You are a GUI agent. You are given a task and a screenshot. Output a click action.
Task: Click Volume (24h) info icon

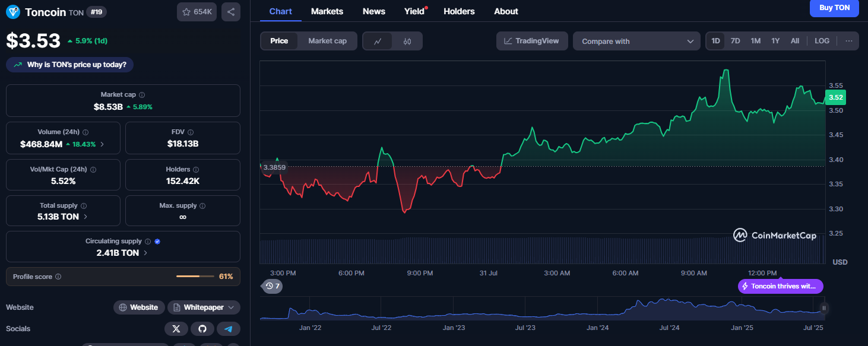tap(85, 132)
